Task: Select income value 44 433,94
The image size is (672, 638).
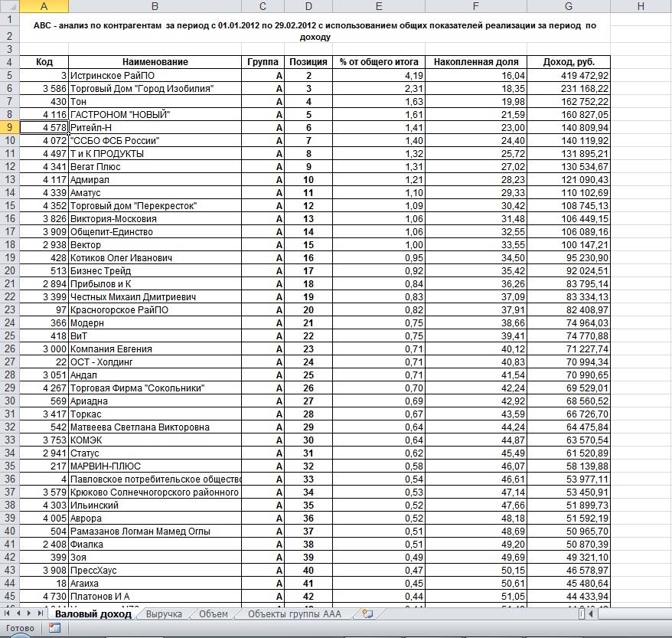Action: click(x=568, y=596)
